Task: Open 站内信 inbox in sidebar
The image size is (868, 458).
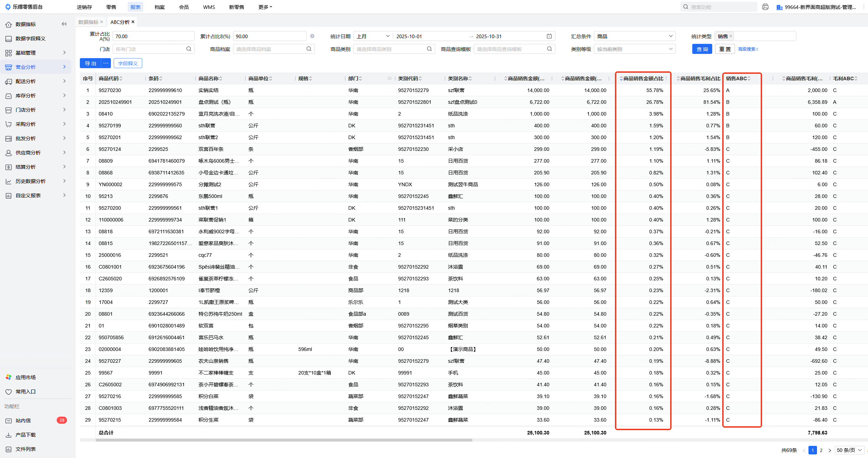Action: (x=24, y=421)
